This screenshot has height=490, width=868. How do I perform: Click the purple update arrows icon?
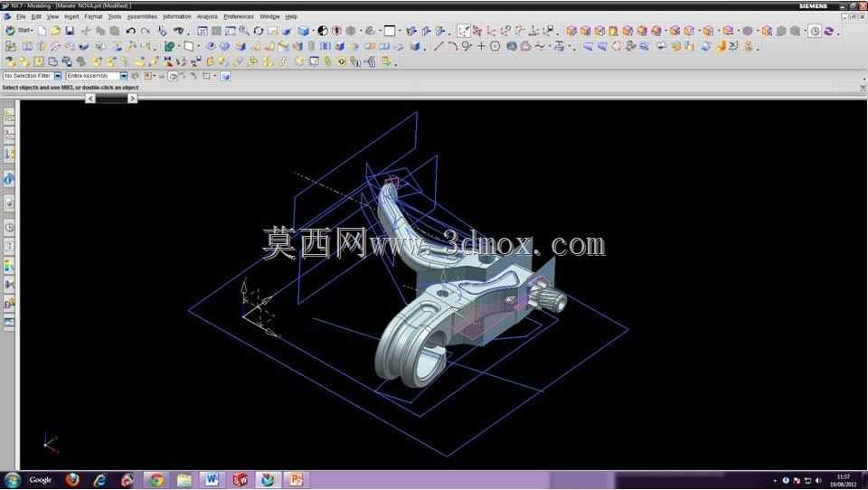tap(829, 32)
